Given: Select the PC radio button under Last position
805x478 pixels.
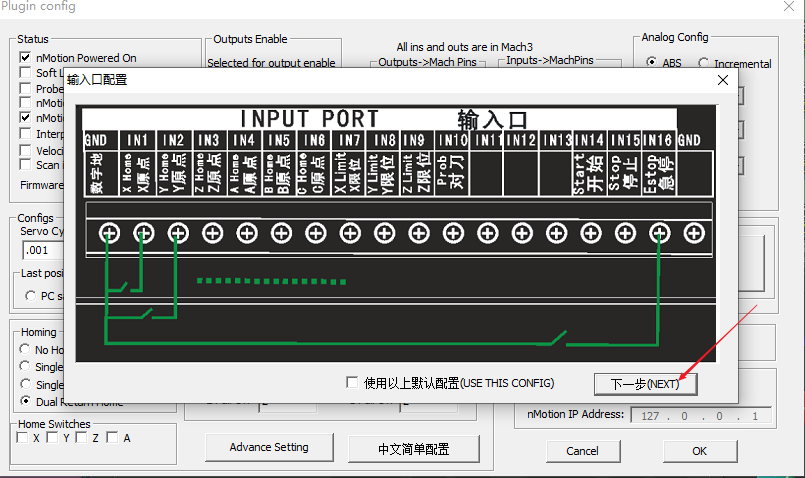Looking at the screenshot, I should click(30, 296).
